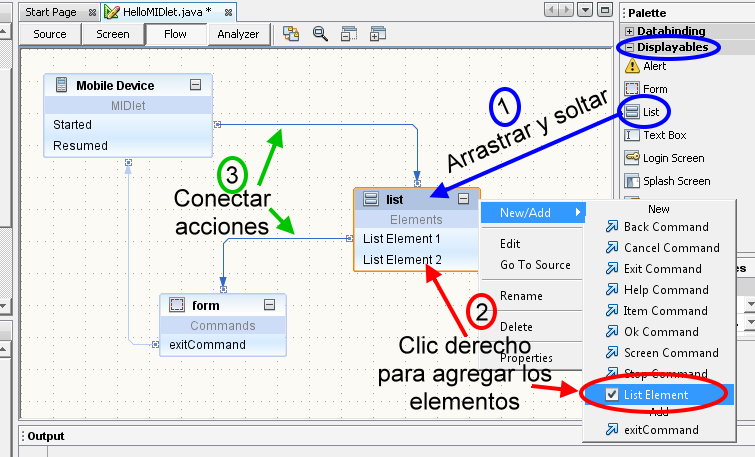Open the editor documents dropdown list
Image resolution: width=755 pixels, height=457 pixels.
585,10
